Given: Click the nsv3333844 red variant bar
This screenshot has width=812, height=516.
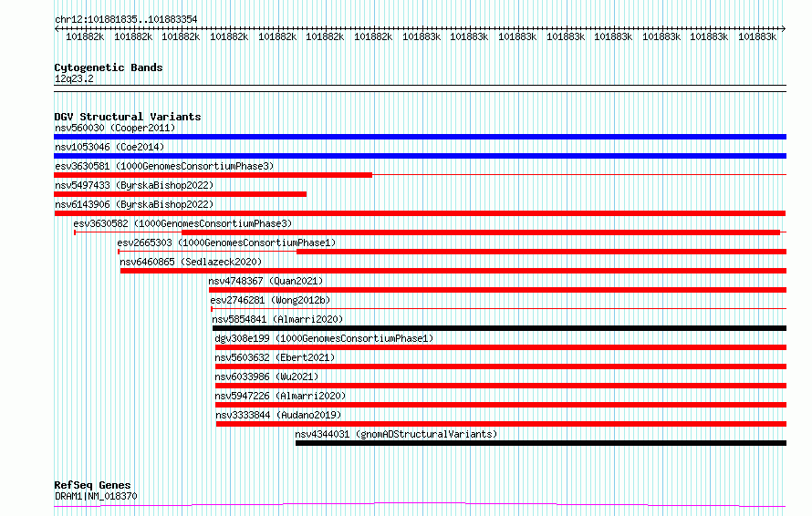Looking at the screenshot, I should click(x=501, y=424).
